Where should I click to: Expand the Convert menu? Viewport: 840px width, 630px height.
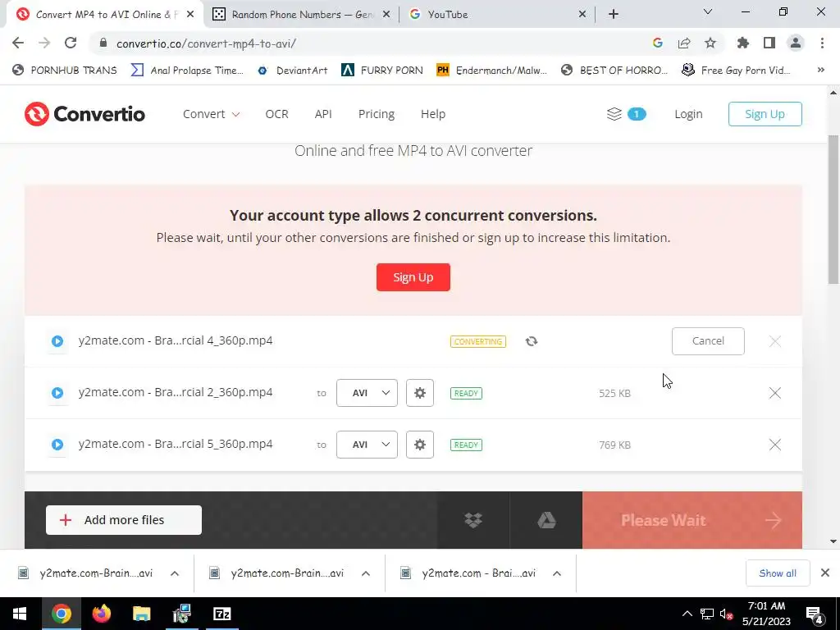pos(211,114)
